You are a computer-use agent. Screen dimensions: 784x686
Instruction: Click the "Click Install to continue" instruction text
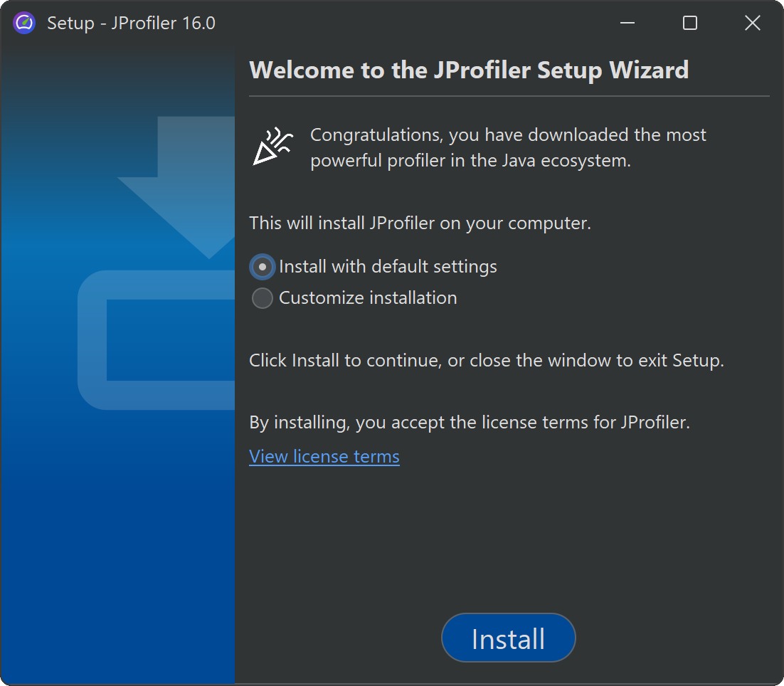(x=486, y=360)
